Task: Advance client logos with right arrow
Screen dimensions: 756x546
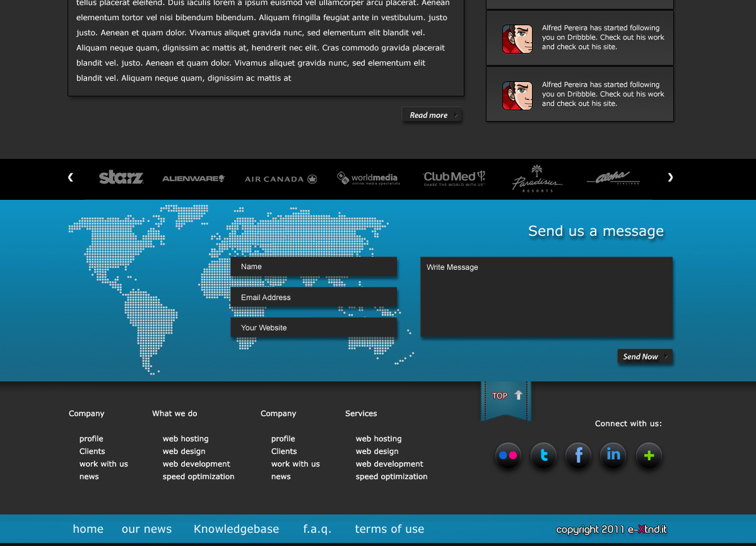Action: click(670, 178)
